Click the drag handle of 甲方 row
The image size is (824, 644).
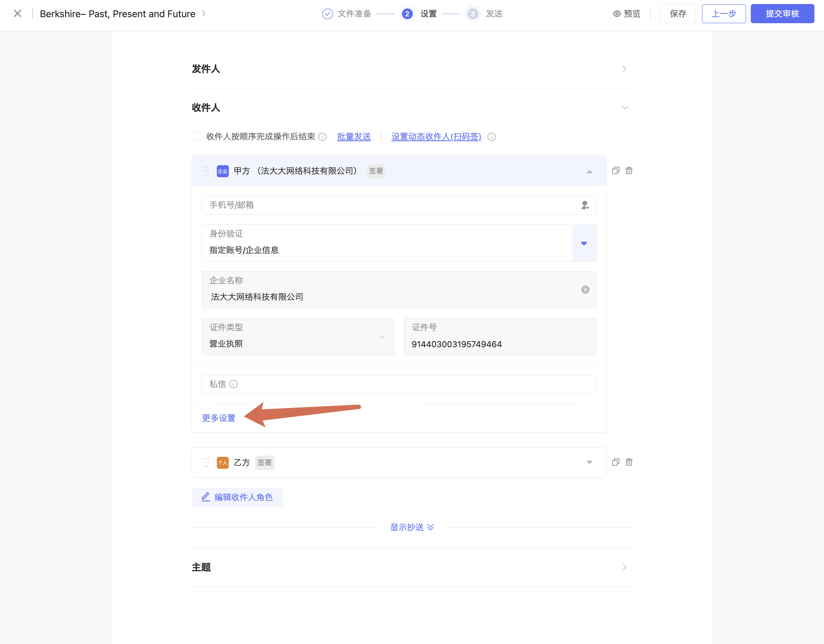pos(206,171)
